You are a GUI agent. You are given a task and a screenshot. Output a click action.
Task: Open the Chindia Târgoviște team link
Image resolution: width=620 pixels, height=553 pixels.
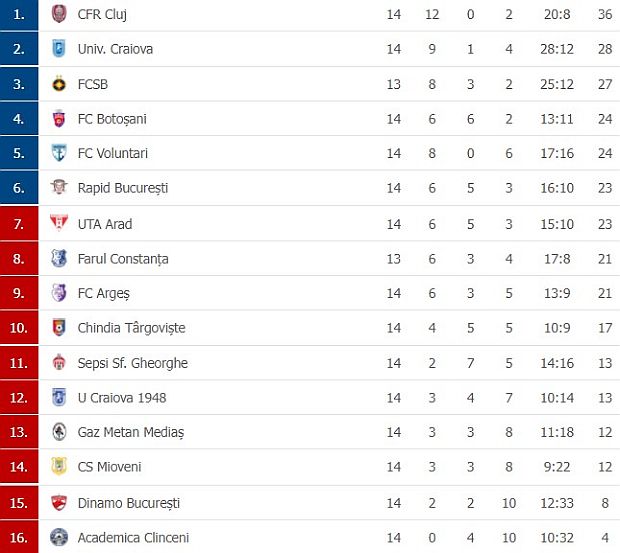point(131,328)
